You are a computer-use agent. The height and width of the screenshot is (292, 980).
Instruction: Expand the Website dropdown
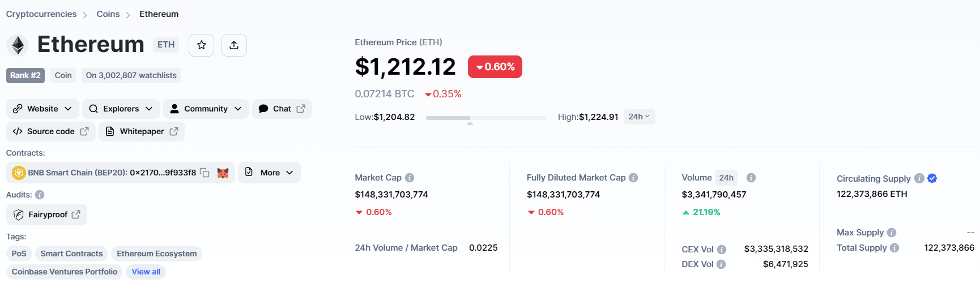click(42, 109)
